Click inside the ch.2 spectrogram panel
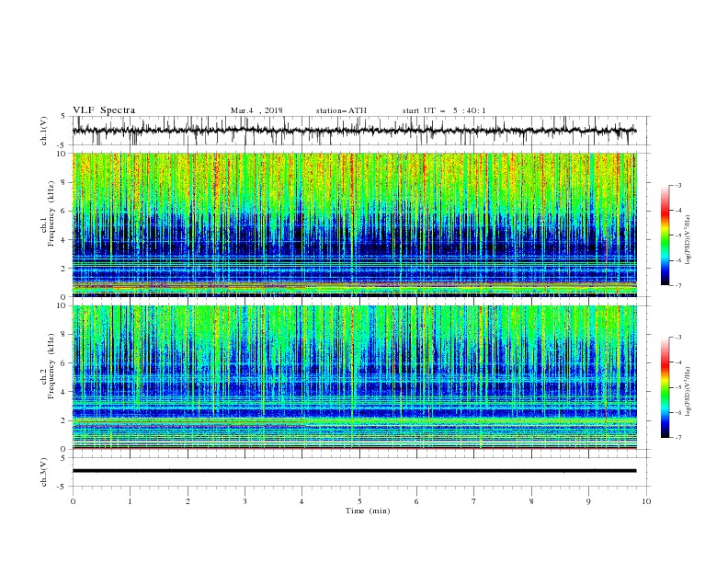The height and width of the screenshot is (563, 728). tap(354, 377)
